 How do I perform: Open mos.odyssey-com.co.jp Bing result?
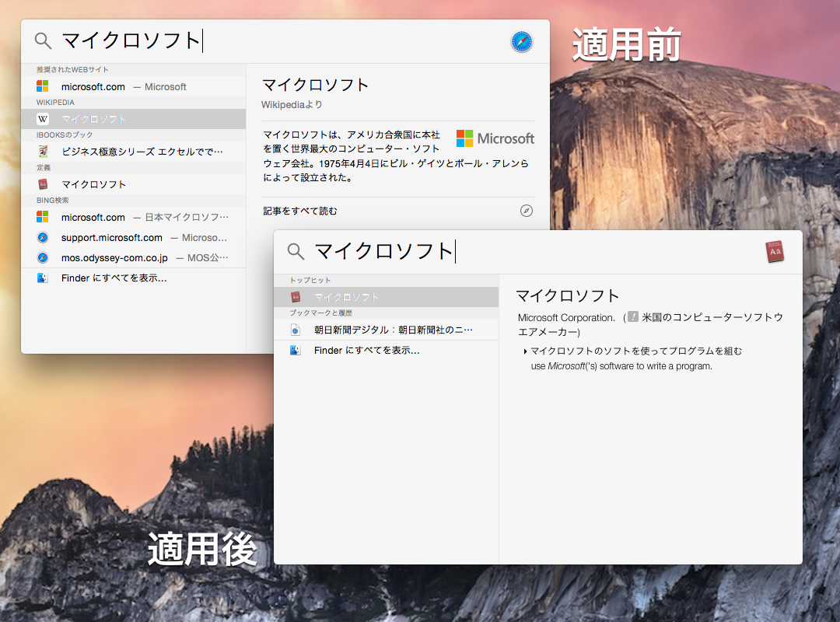[x=134, y=257]
